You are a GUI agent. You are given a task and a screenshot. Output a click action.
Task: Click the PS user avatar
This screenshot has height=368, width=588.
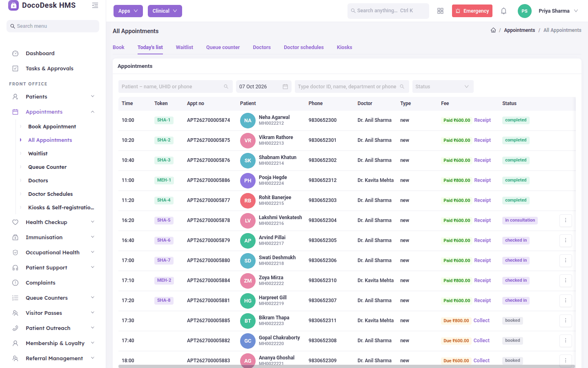coord(525,11)
